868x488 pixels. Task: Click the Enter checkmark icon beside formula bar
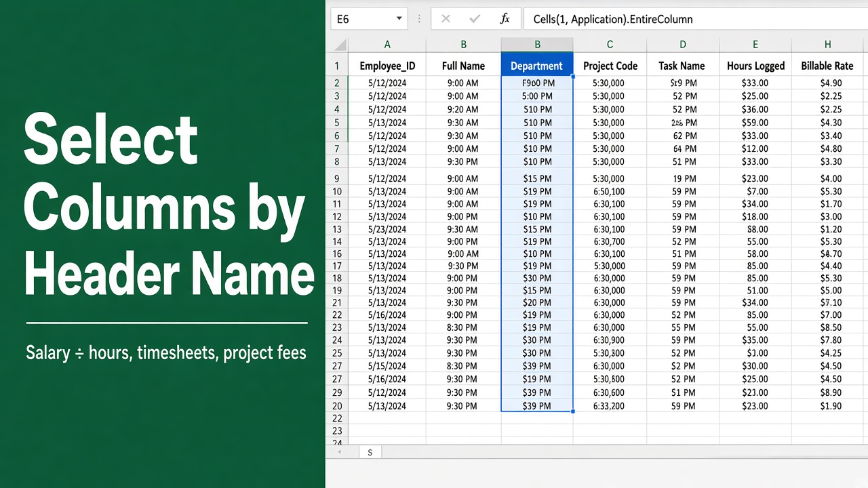pyautogui.click(x=475, y=19)
